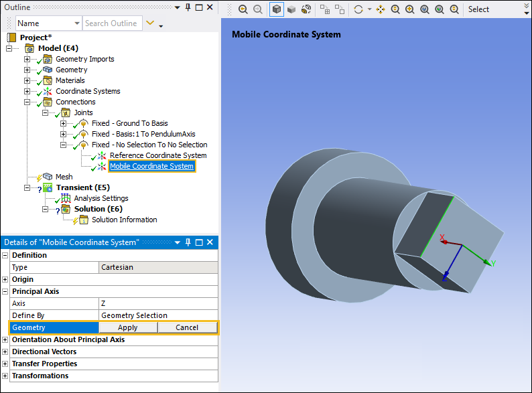The width and height of the screenshot is (532, 393).
Task: Click the Analysis Settings icon
Action: [x=66, y=198]
